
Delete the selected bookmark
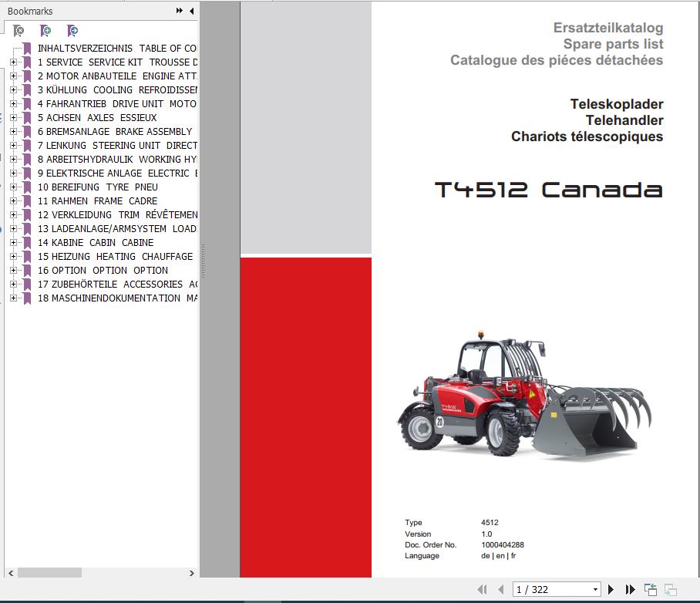tap(17, 31)
